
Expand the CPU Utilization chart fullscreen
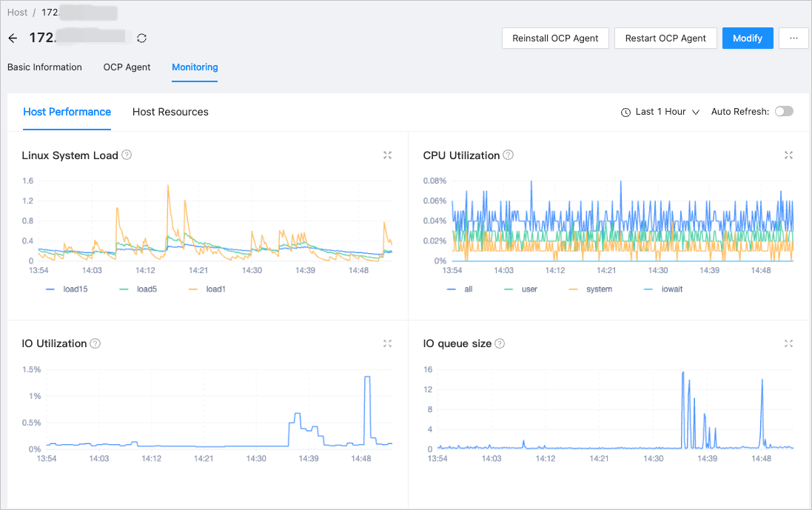(x=788, y=155)
